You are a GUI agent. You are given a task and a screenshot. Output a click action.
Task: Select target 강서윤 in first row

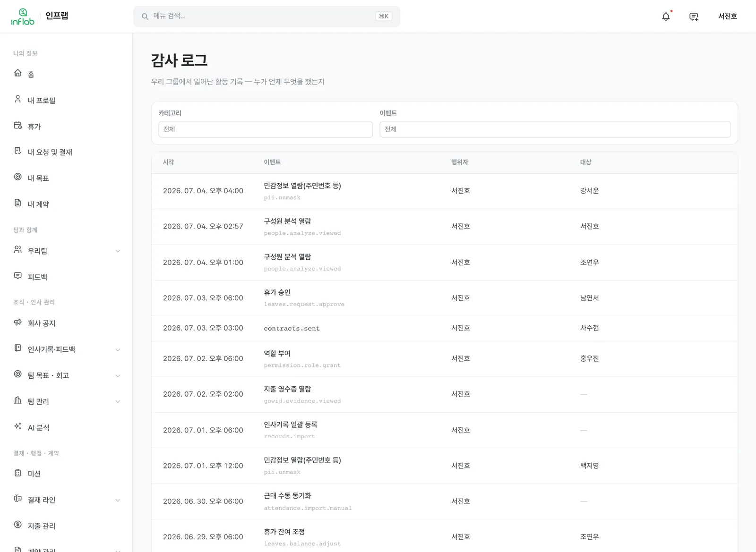(x=590, y=191)
